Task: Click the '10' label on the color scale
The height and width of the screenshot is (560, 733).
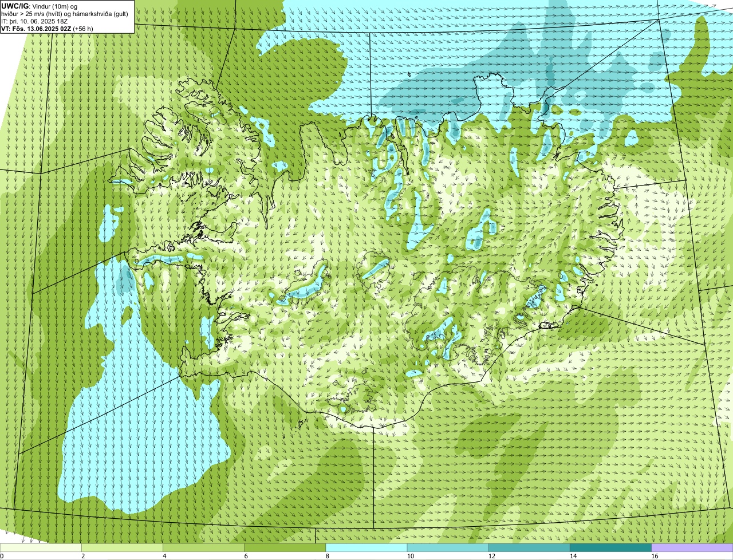Action: coord(410,556)
